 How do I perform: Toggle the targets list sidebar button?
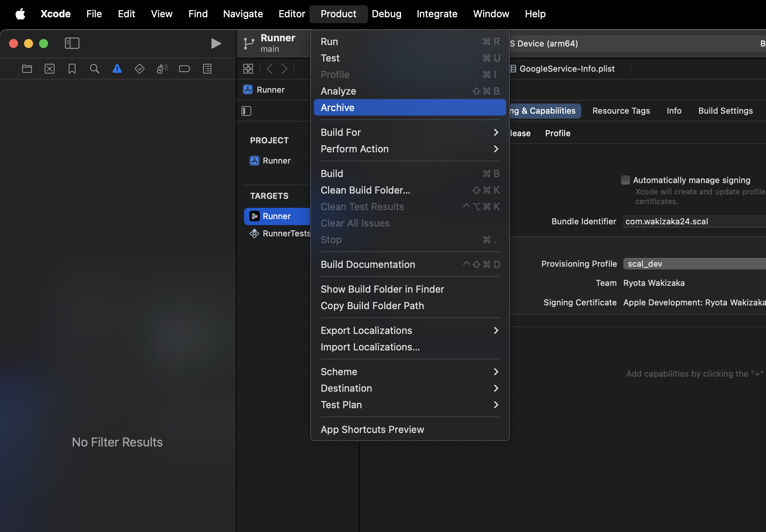coord(246,111)
